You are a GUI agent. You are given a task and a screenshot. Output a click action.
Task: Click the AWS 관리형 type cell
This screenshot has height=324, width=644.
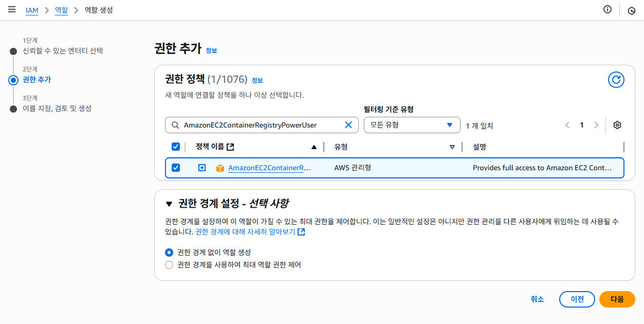(353, 168)
